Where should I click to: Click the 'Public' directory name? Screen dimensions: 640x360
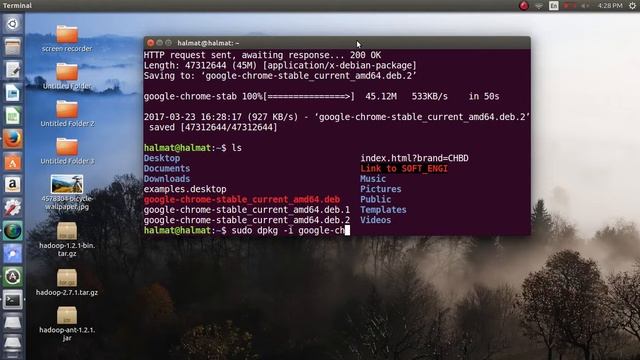[375, 199]
